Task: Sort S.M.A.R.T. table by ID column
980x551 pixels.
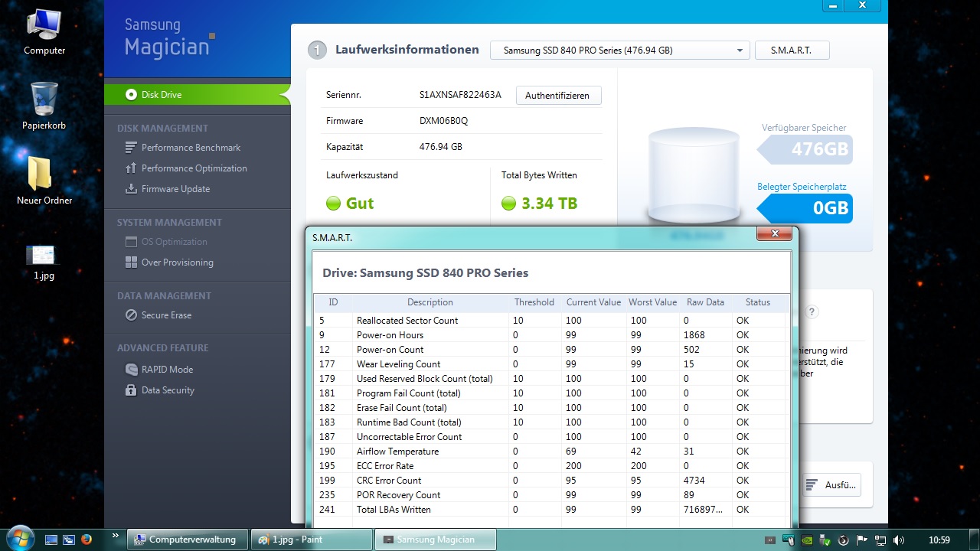Action: (x=333, y=302)
